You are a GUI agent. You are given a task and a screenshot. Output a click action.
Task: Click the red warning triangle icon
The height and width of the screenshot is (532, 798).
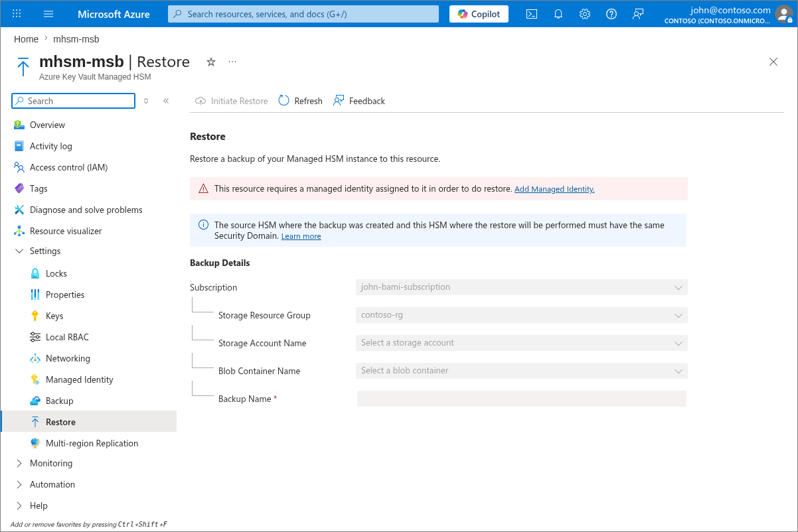(x=203, y=189)
